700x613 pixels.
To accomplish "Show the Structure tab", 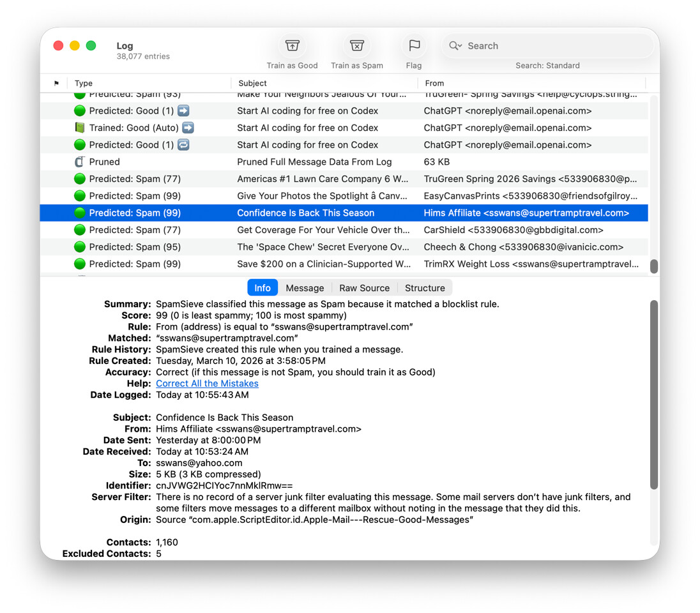I will (425, 288).
